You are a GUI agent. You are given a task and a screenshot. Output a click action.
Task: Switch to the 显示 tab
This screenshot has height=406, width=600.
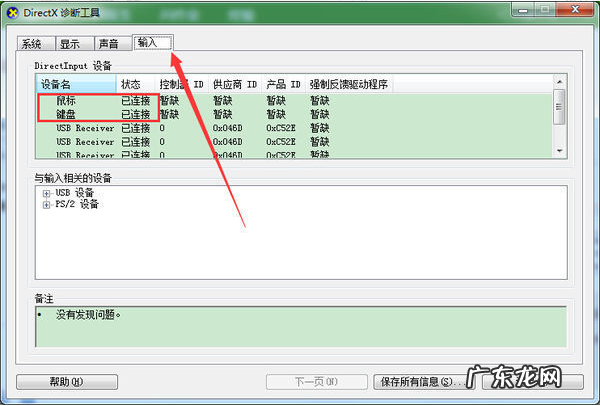pyautogui.click(x=75, y=44)
